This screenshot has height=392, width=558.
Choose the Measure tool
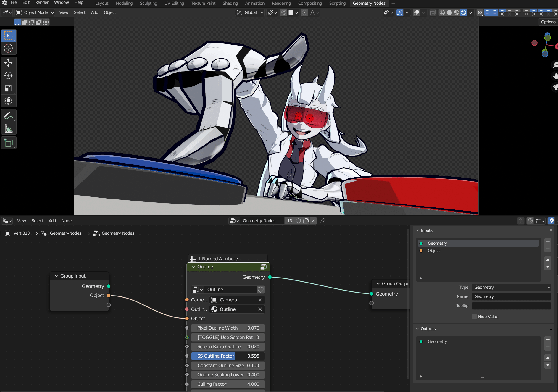8,128
